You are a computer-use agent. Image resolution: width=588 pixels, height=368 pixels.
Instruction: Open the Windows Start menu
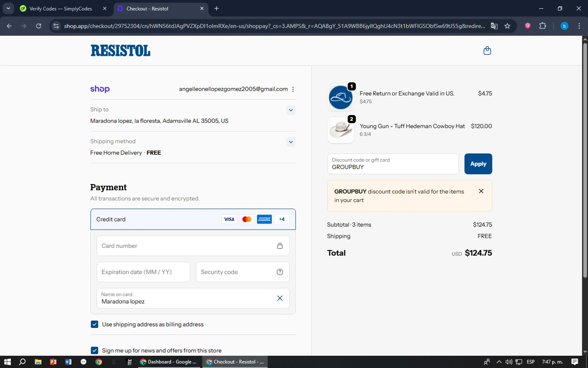[7, 362]
